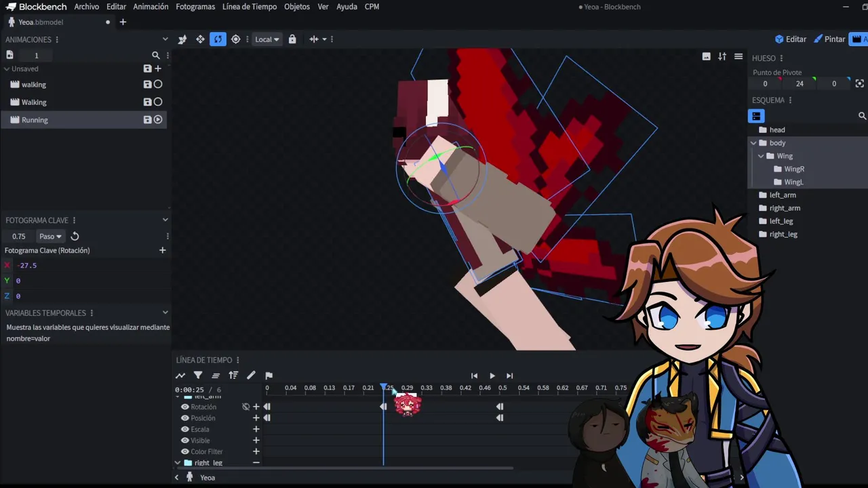Click the playhead marker on timeline ruler
868x488 pixels.
pos(384,388)
